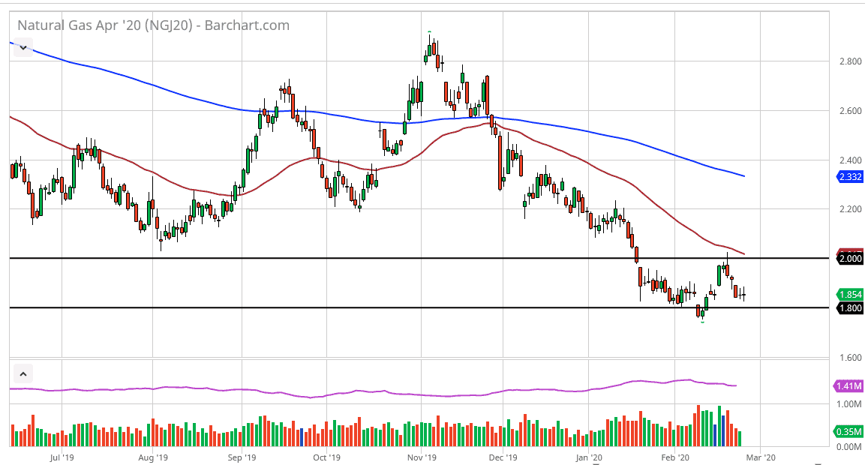Click the Jul '19 date label on the time axis
868x465 pixels.
62,456
